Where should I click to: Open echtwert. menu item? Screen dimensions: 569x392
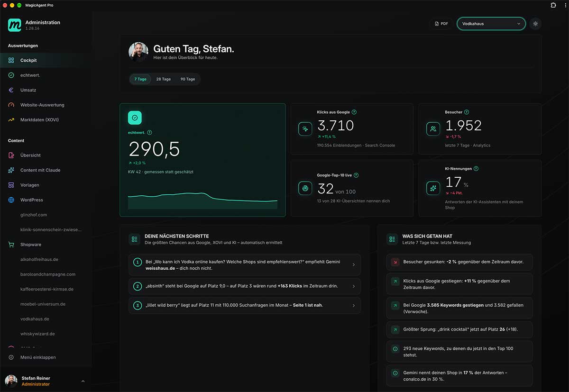46,75
